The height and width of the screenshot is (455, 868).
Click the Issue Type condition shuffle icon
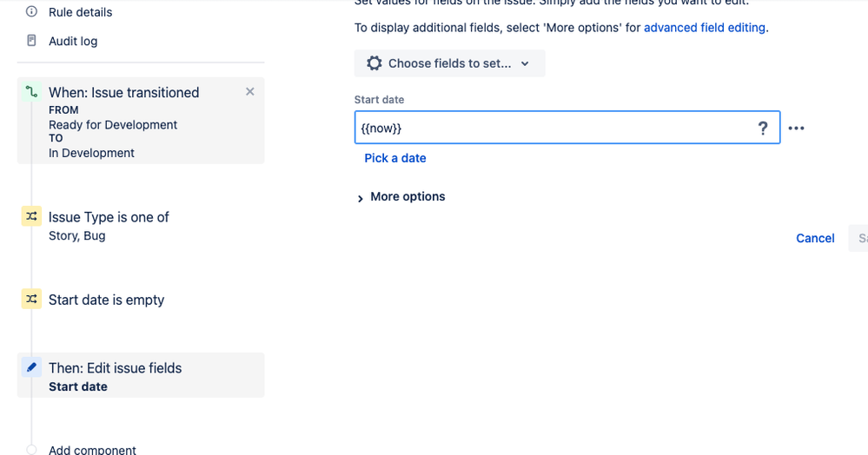point(31,217)
